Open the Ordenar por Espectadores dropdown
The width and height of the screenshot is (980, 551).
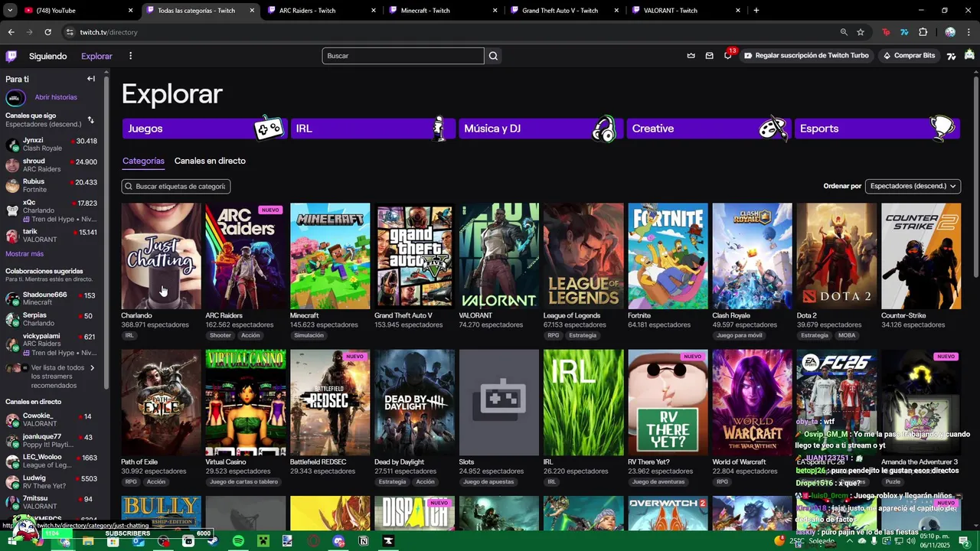point(913,186)
